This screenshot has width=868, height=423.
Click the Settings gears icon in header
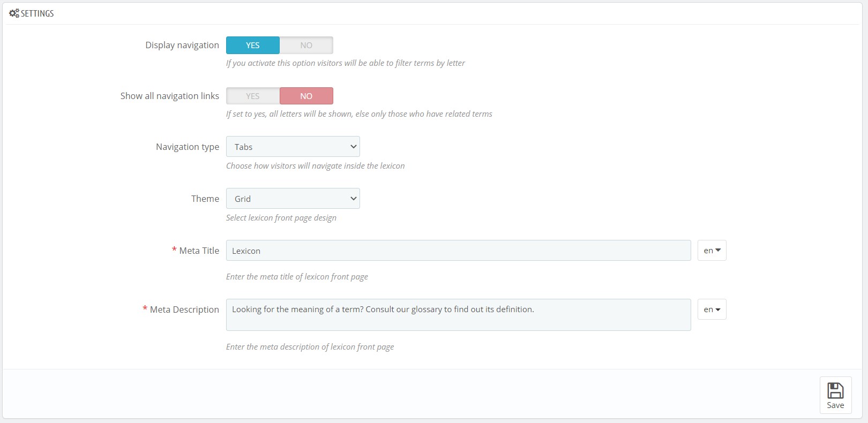14,13
